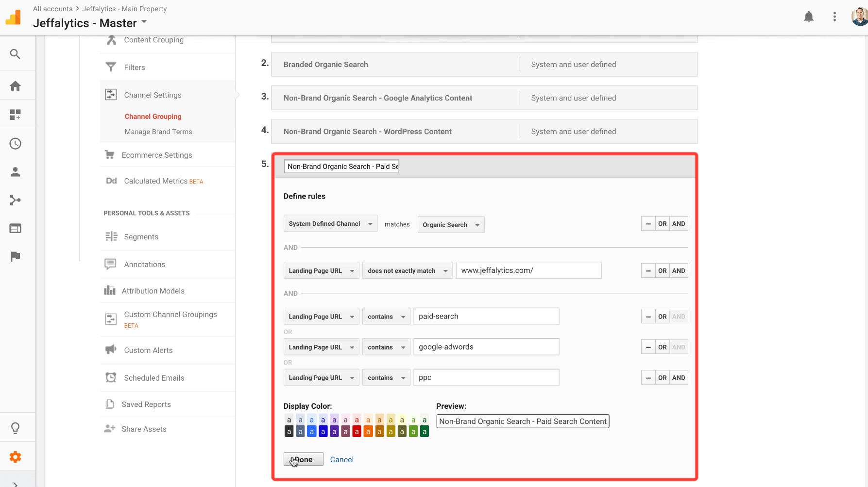Open Calculated Metrics Dd icon
The width and height of the screenshot is (868, 487).
point(111,181)
